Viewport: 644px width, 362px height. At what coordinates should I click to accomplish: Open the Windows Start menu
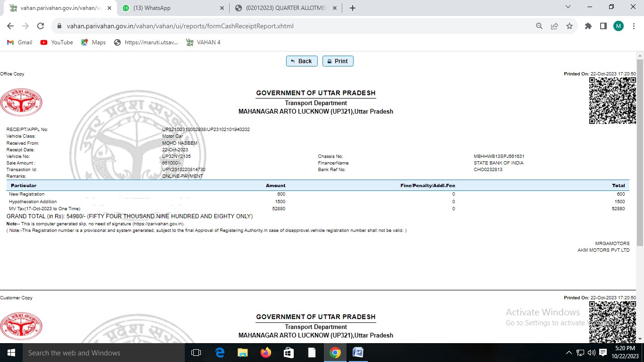pyautogui.click(x=11, y=353)
